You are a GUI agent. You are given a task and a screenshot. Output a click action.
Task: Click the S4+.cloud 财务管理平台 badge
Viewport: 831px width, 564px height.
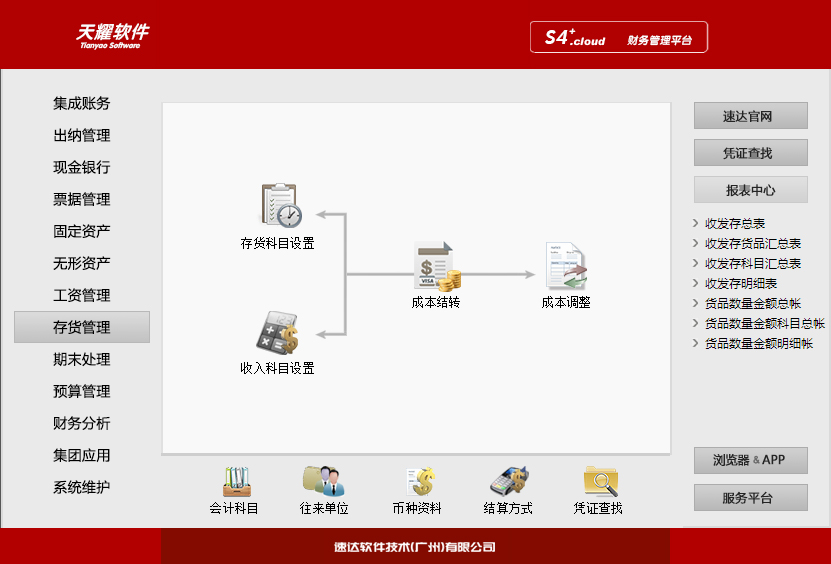[619, 38]
